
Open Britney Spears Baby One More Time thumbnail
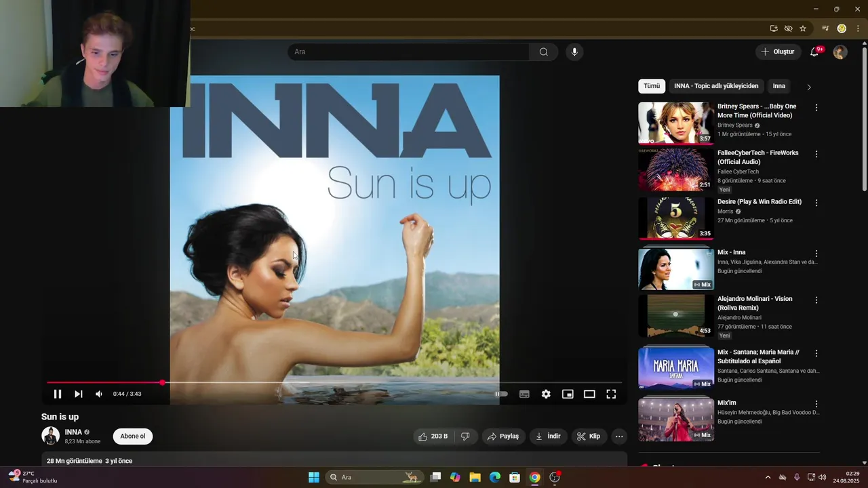tap(675, 123)
